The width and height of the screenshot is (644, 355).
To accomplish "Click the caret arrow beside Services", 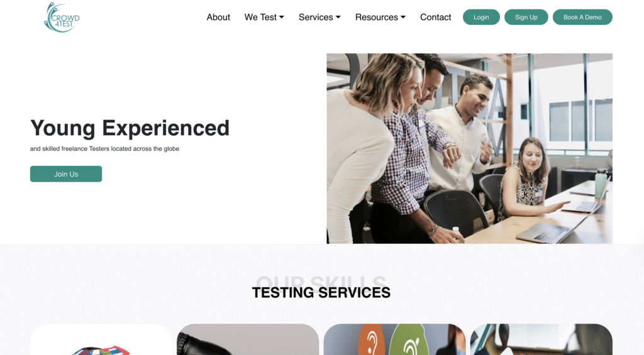I will tap(338, 17).
